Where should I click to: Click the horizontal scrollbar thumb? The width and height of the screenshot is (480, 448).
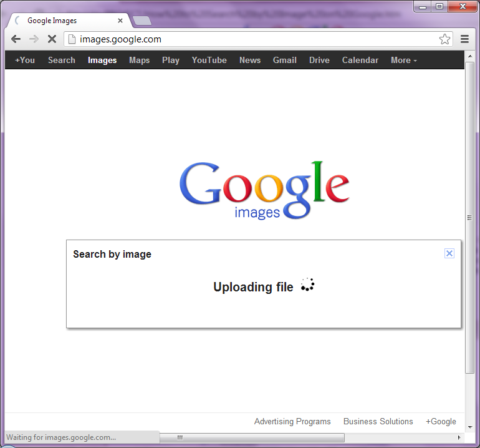pyautogui.click(x=252, y=437)
